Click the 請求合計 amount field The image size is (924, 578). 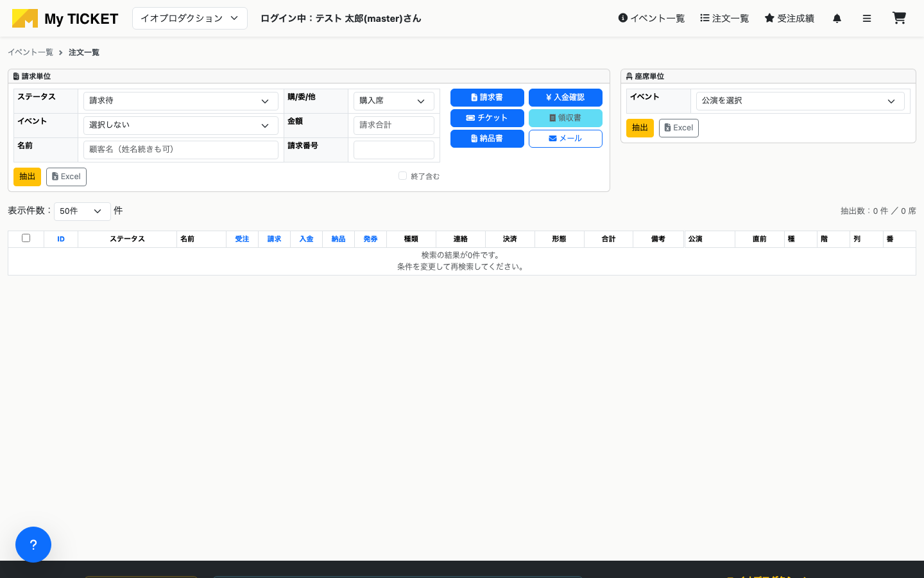coord(394,125)
